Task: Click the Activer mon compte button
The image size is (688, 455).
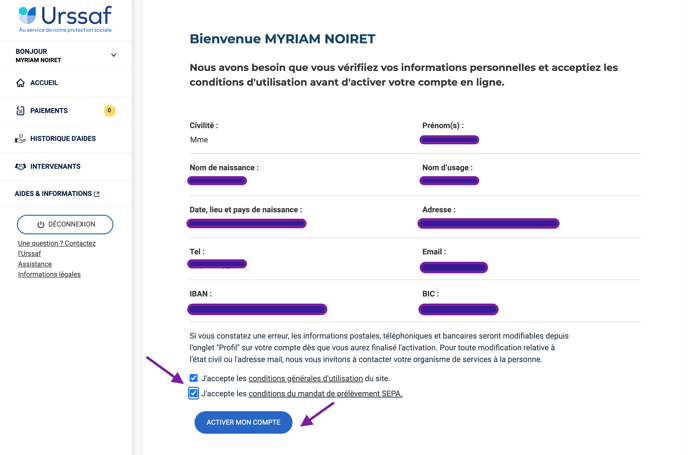Action: point(243,422)
